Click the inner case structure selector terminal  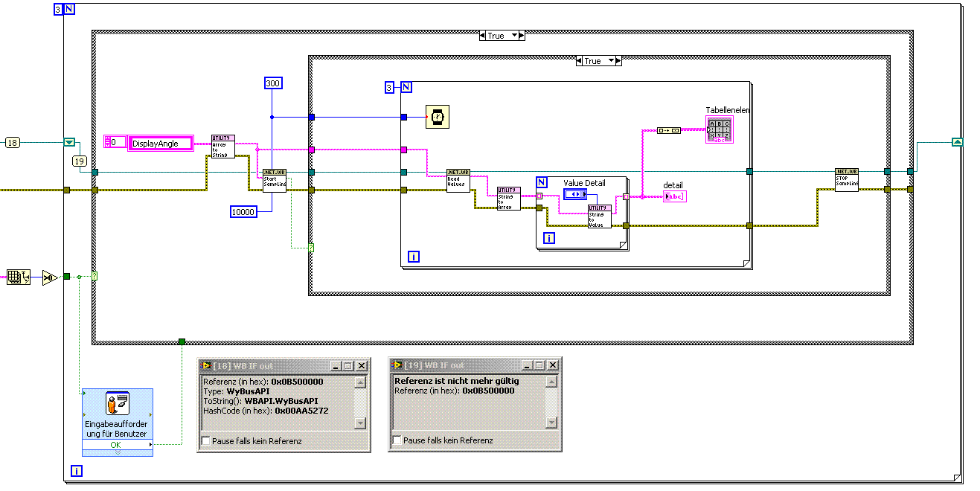(x=311, y=248)
